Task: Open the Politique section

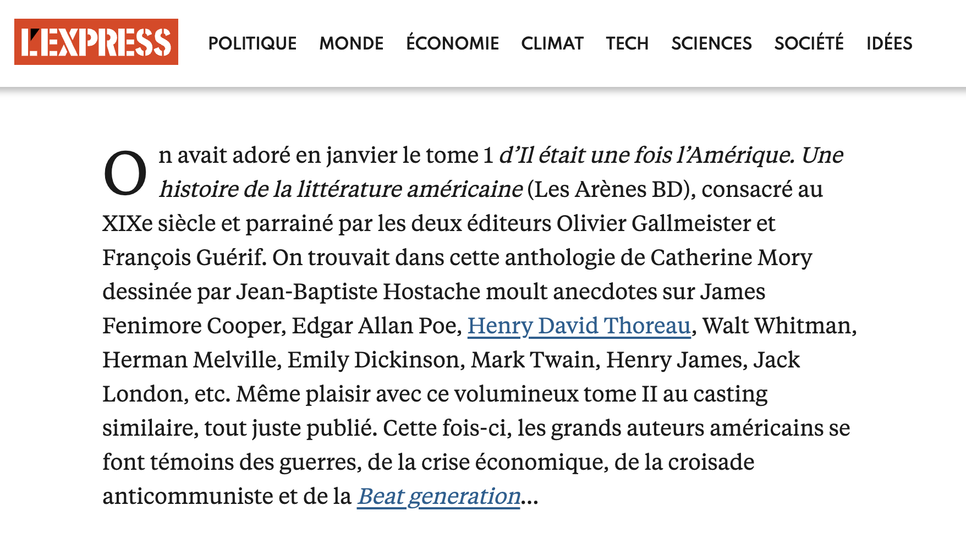Action: tap(253, 43)
